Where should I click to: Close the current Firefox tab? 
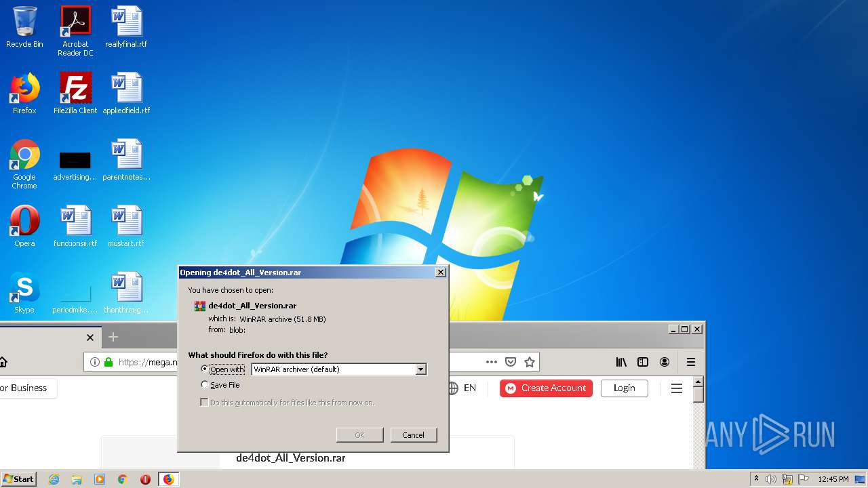(x=90, y=337)
